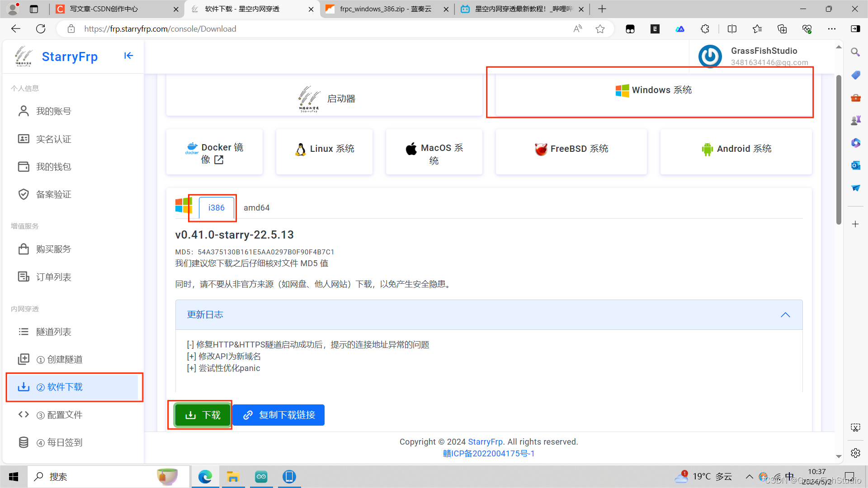Open the browser Extensions icon
The height and width of the screenshot is (488, 868).
705,28
